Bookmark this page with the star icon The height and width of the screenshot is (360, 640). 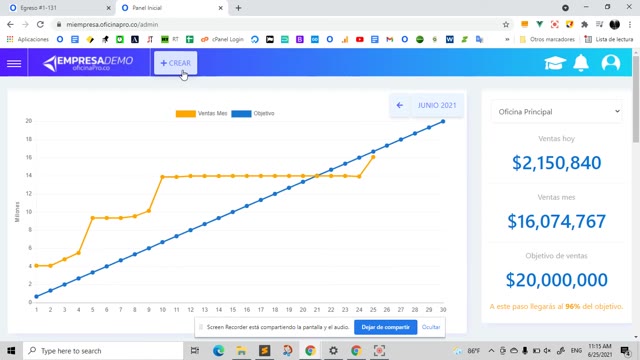[506, 24]
